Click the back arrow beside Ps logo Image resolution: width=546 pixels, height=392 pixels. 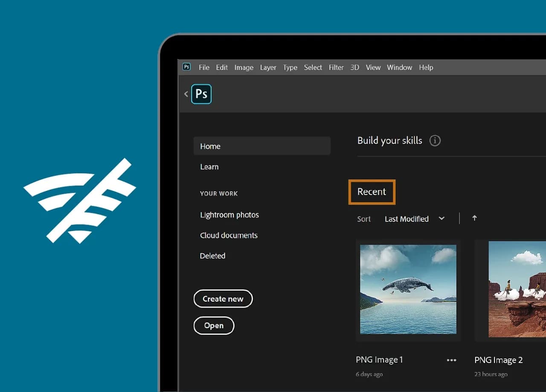[186, 94]
